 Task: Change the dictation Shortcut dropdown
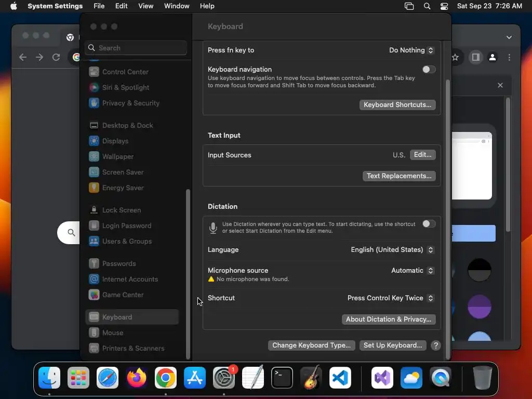pyautogui.click(x=391, y=298)
